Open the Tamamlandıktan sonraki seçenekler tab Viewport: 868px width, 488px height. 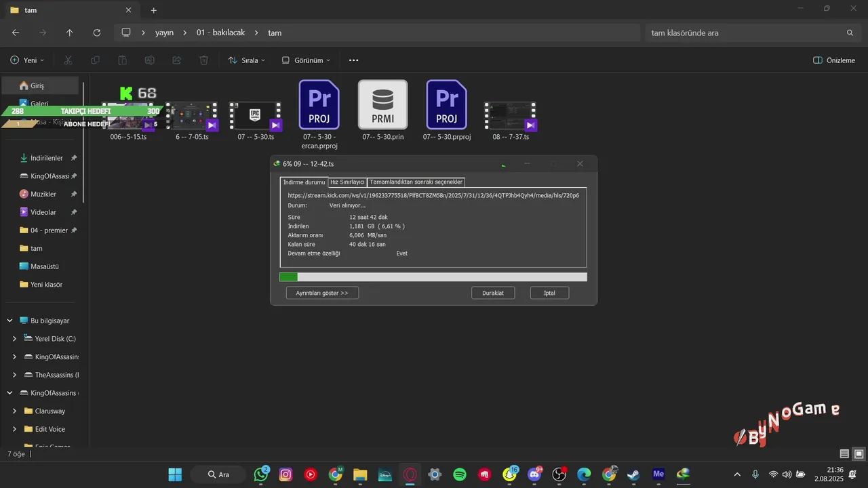pyautogui.click(x=416, y=182)
